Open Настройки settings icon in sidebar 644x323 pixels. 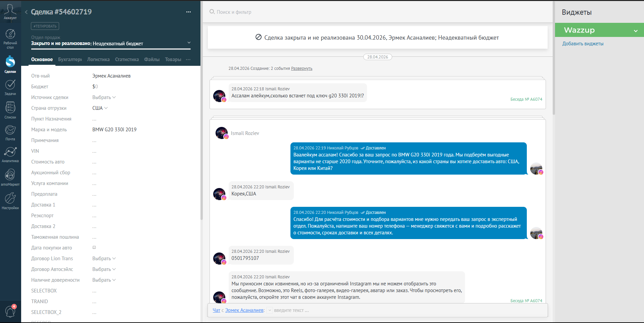coord(10,201)
